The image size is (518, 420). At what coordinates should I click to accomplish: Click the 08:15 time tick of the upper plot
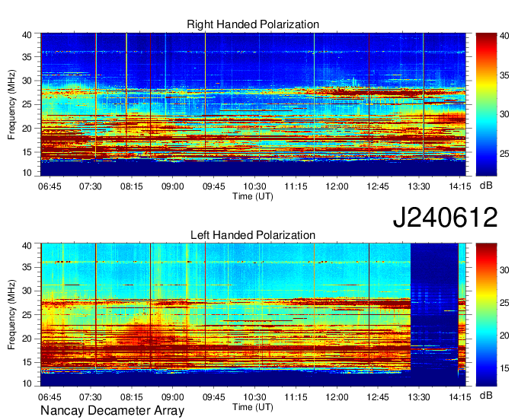click(x=132, y=186)
